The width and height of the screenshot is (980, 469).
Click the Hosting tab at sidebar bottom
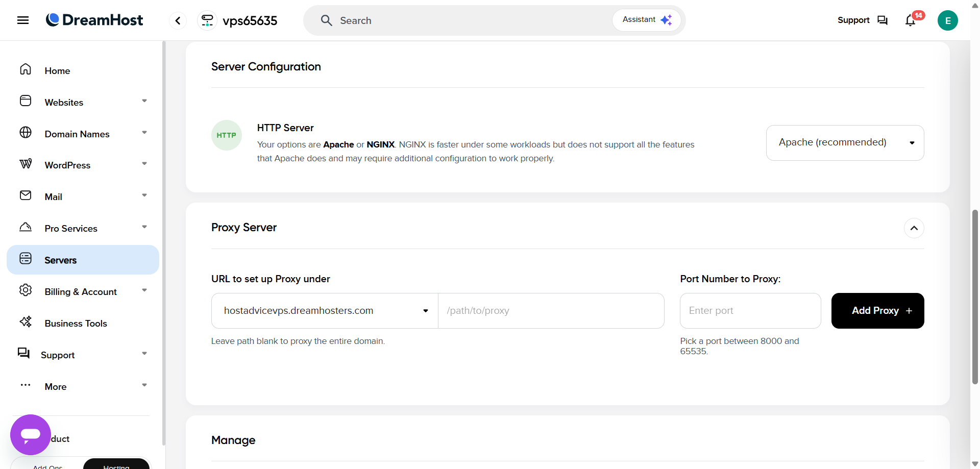116,464
